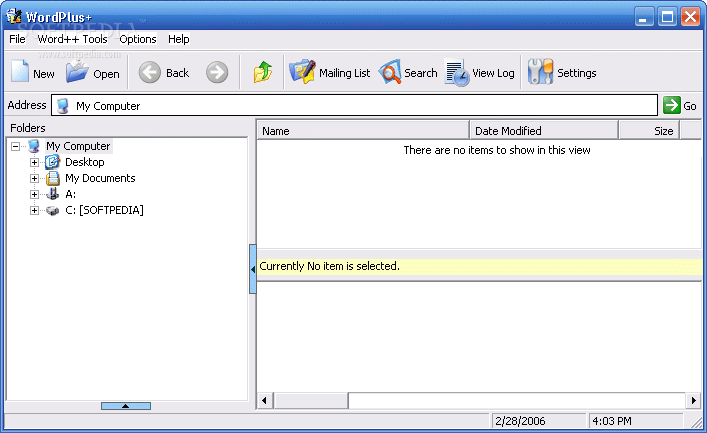The image size is (707, 433).
Task: Open the Options menu
Action: 138,39
